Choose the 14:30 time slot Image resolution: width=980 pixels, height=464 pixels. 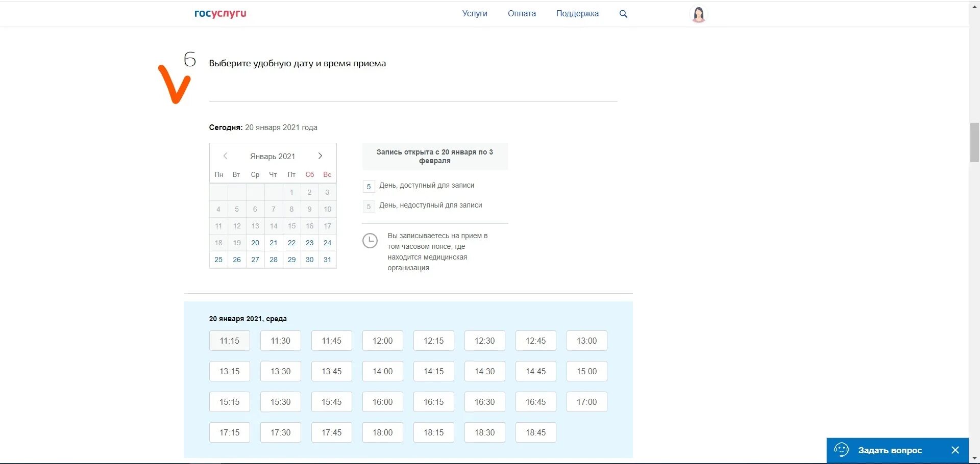pos(485,371)
